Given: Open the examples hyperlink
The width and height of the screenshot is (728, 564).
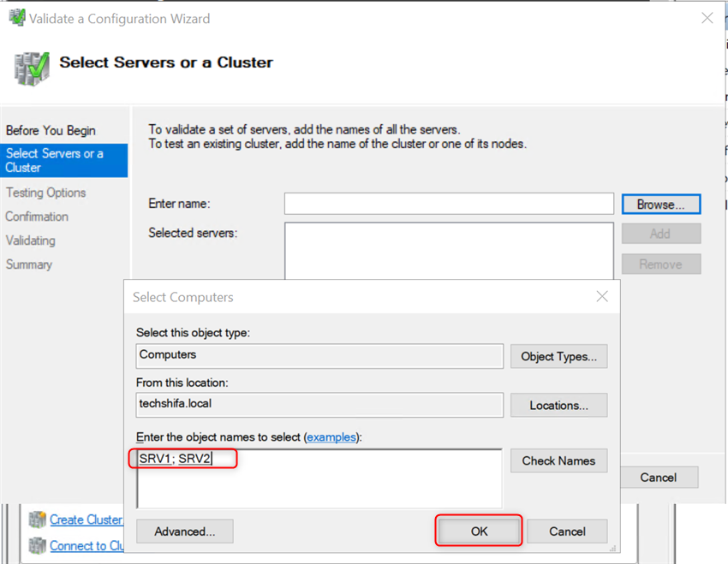Looking at the screenshot, I should [x=331, y=437].
